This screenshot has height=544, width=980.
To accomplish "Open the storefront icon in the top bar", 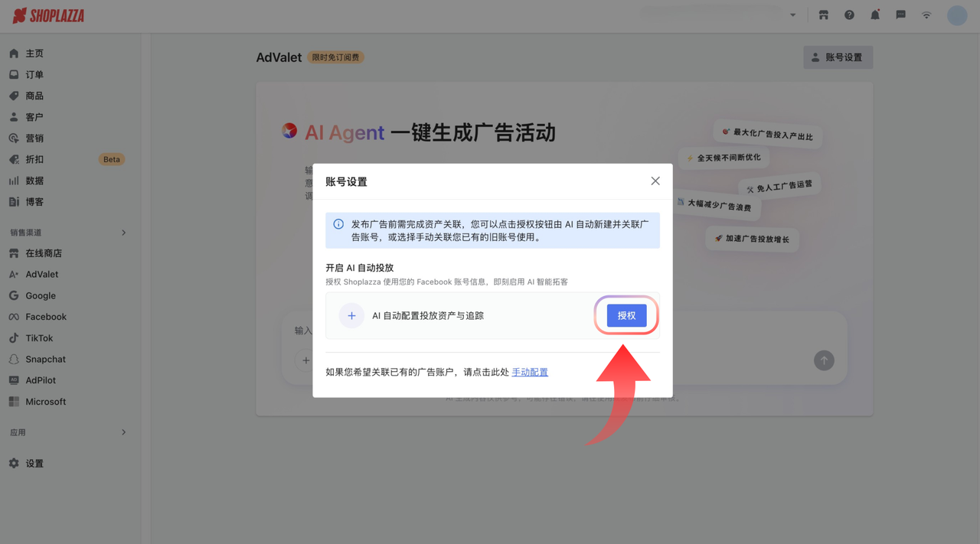I will [x=823, y=15].
